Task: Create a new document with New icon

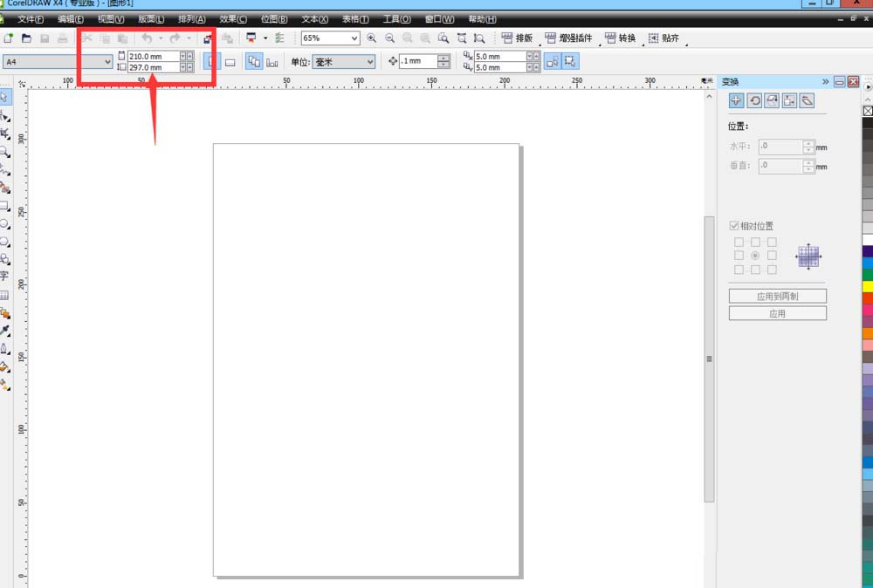Action: 9,38
